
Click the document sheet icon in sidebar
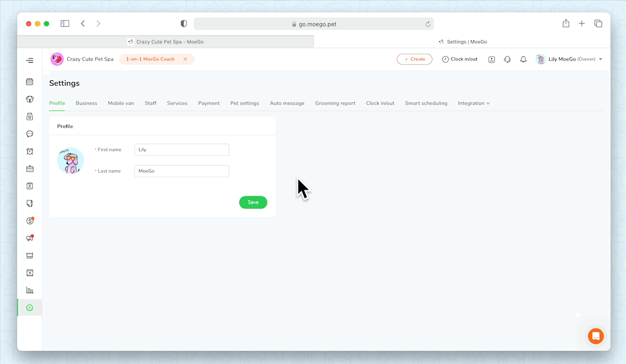30,203
